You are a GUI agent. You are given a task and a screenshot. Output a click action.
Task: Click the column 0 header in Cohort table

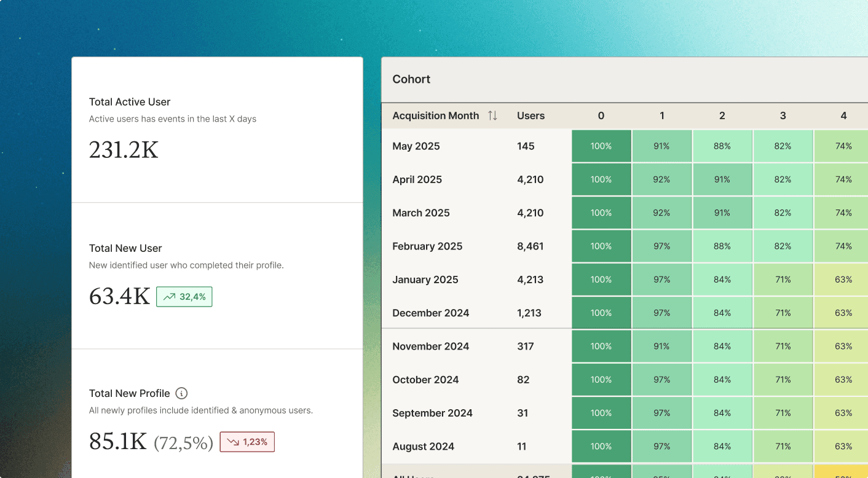click(601, 116)
